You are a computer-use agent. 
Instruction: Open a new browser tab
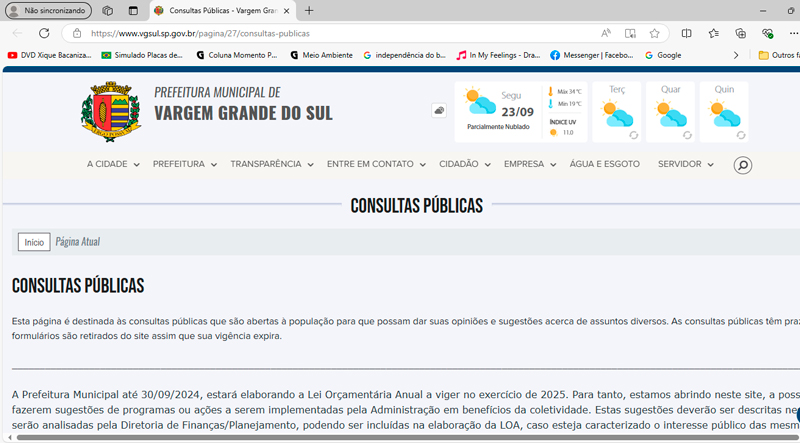(309, 10)
